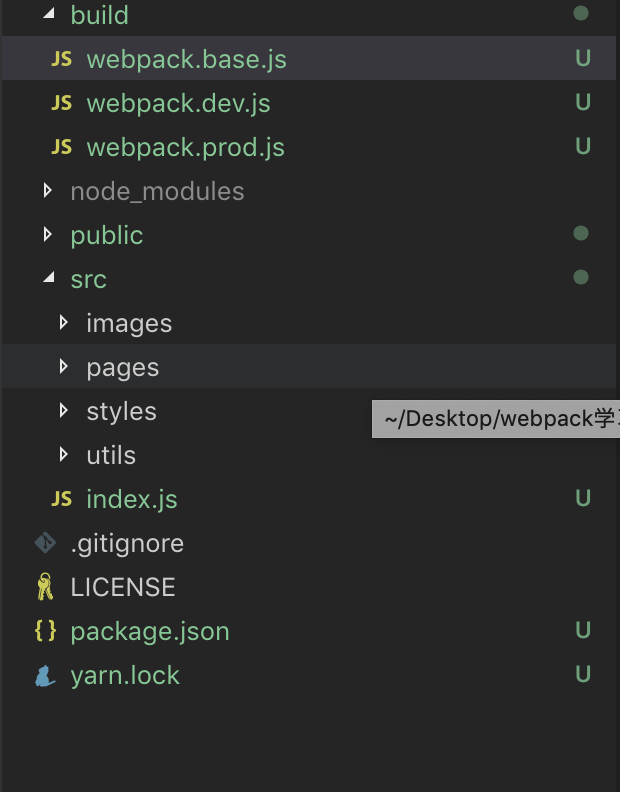The width and height of the screenshot is (620, 792).
Task: Click the modified dot on the src folder
Action: pyautogui.click(x=581, y=277)
